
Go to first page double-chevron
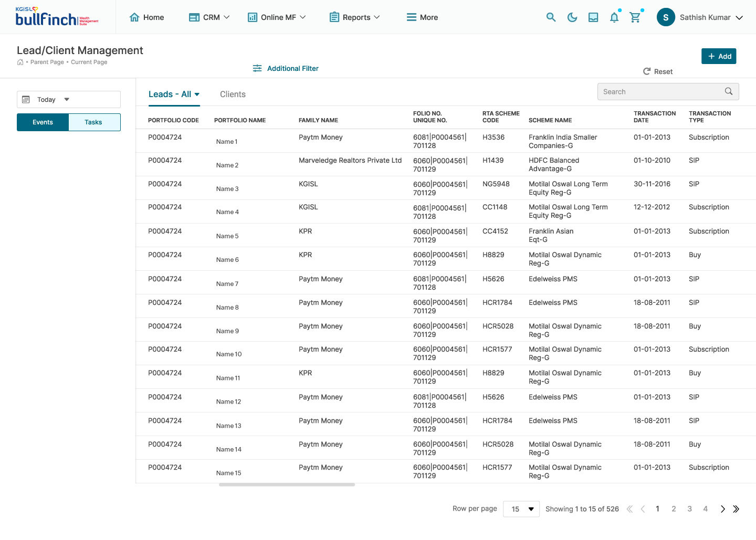click(x=629, y=509)
